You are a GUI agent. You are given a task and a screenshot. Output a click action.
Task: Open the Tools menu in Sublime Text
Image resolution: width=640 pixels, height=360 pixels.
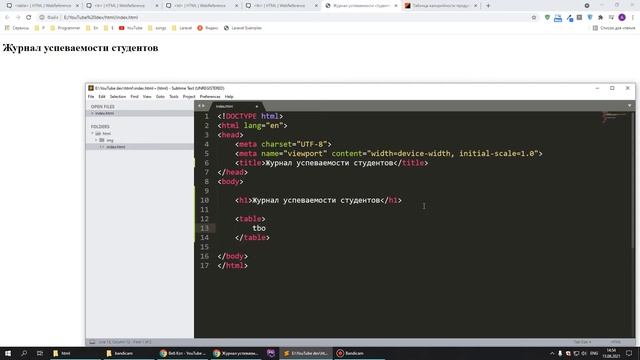[174, 97]
